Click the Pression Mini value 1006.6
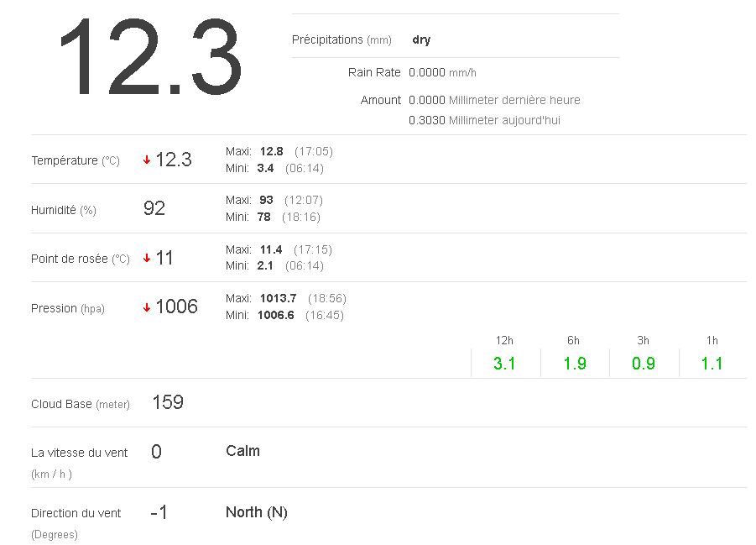 click(x=275, y=316)
